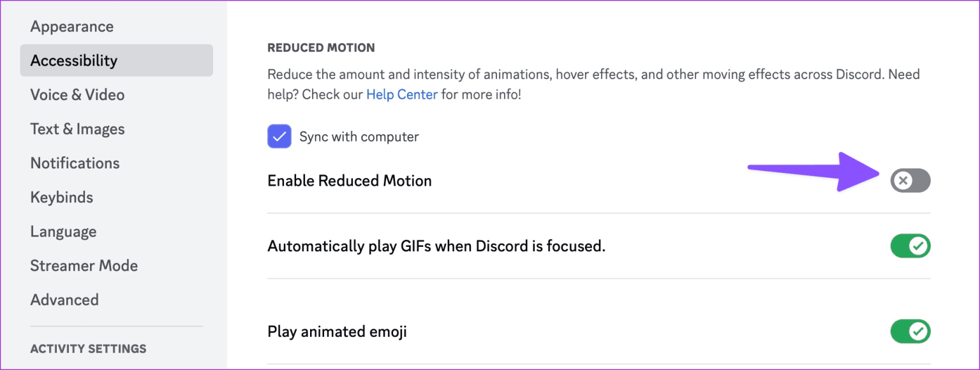Go to Keybinds settings
This screenshot has height=370, width=980.
[x=61, y=197]
